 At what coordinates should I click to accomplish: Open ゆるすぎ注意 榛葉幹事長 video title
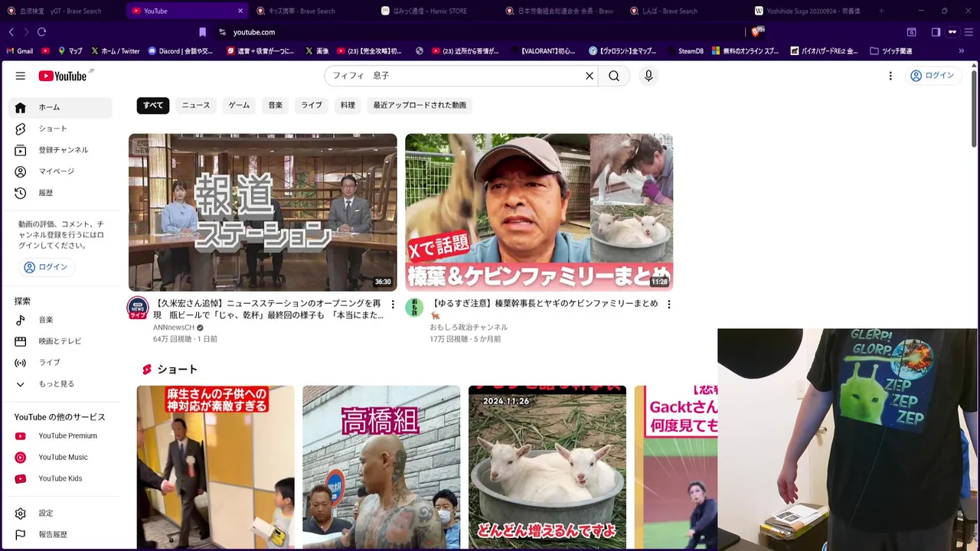click(x=544, y=309)
